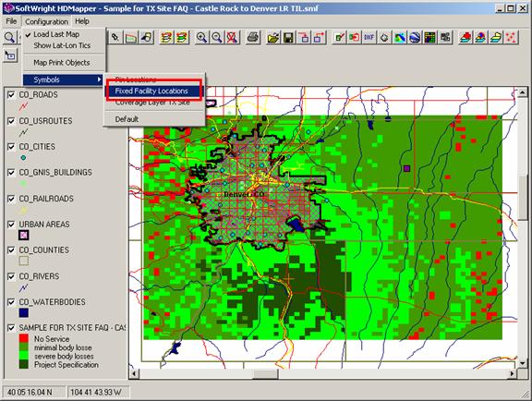Toggle the CO_GNIS_BUILDINGS layer checkbox
This screenshot has width=532, height=401.
tap(11, 173)
